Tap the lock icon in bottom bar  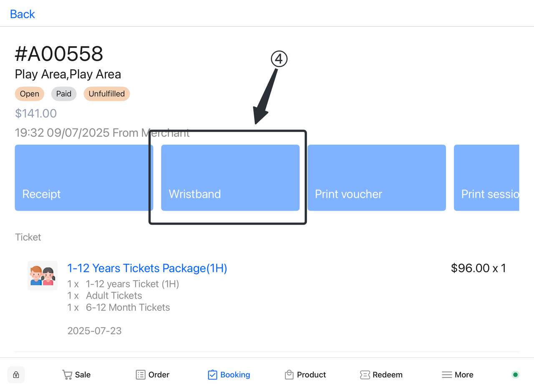coord(16,374)
